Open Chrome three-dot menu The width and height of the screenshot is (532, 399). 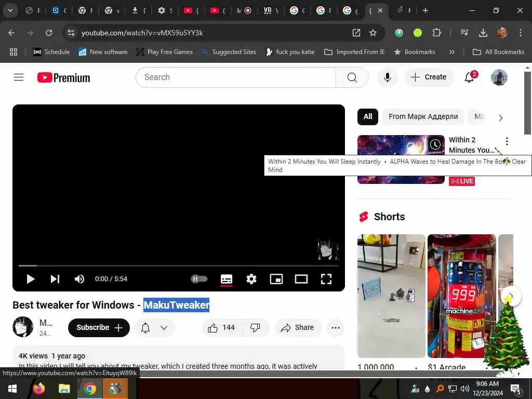(521, 33)
